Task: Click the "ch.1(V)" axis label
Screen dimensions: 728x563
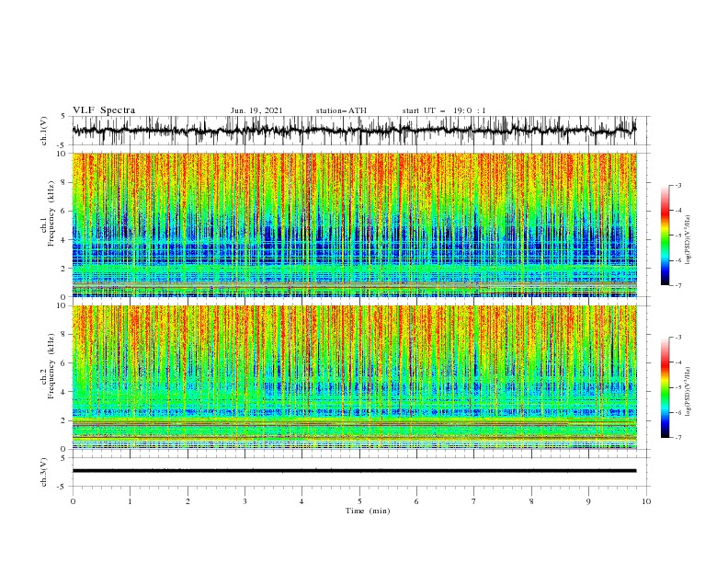Action: (44, 131)
